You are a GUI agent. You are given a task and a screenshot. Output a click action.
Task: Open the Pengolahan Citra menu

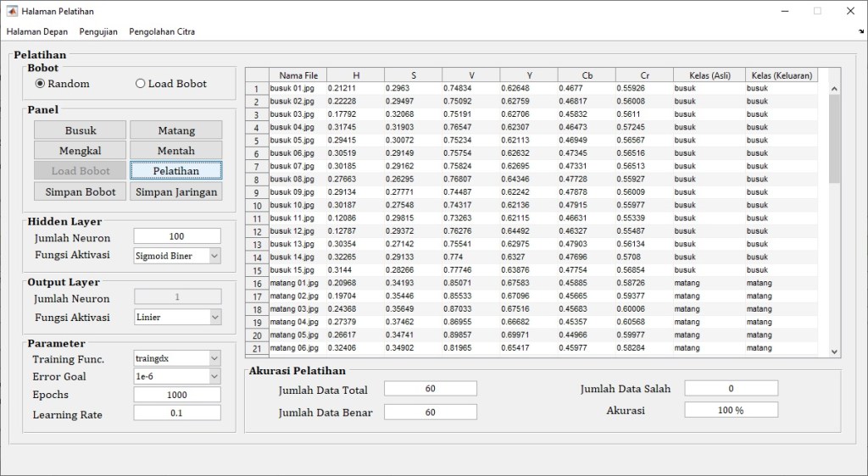click(162, 32)
